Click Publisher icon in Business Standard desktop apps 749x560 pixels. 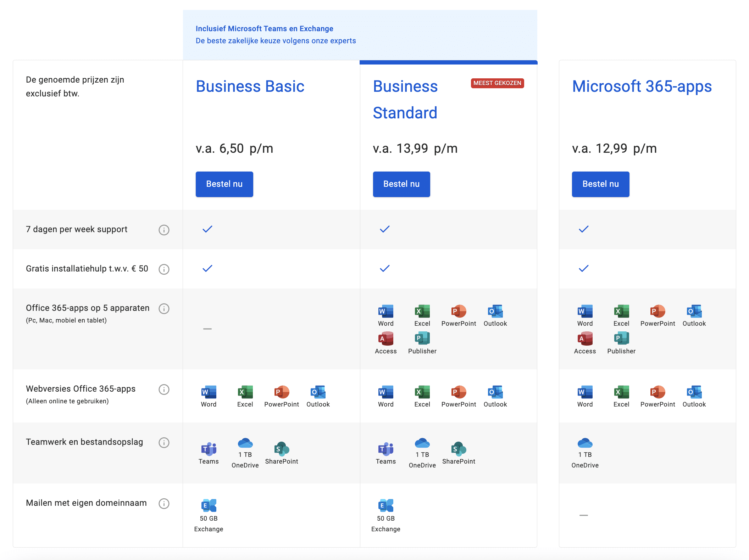[422, 338]
